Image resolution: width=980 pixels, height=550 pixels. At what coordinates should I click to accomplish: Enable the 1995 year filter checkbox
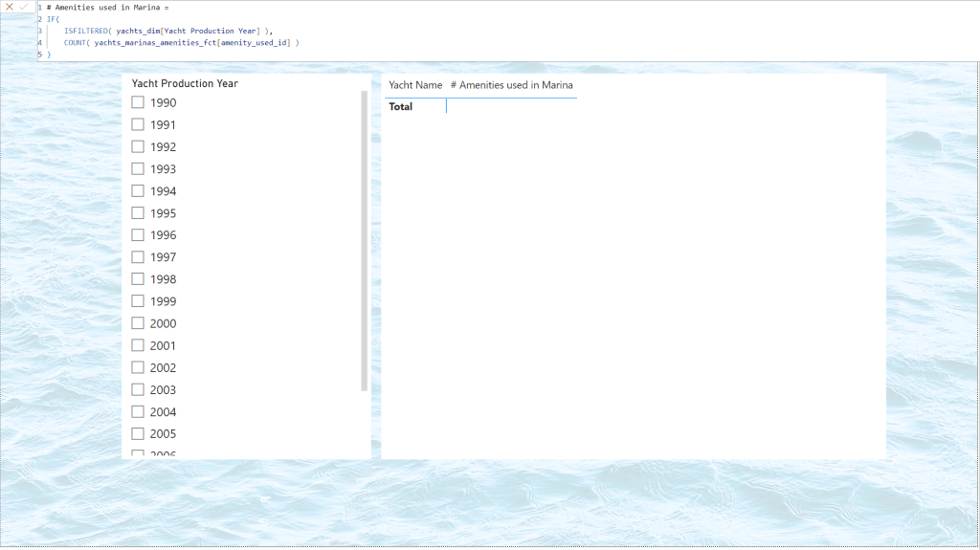138,213
